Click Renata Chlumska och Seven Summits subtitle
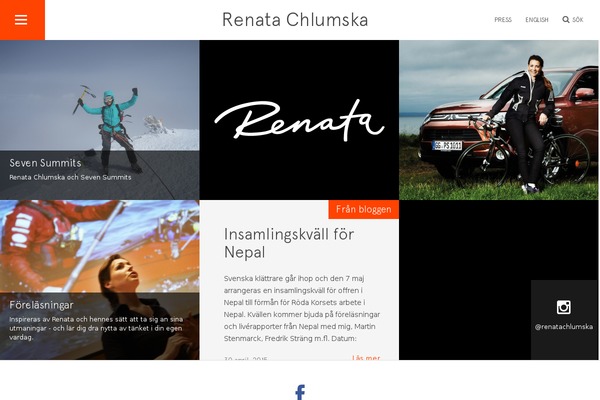The height and width of the screenshot is (400, 600). tap(70, 177)
